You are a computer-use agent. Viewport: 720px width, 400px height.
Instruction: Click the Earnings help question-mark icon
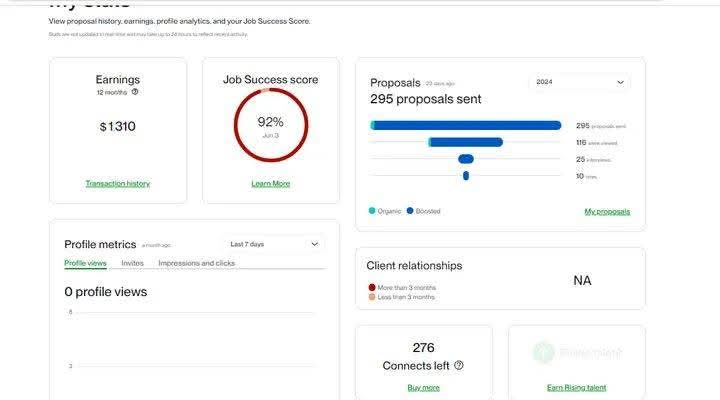(135, 92)
